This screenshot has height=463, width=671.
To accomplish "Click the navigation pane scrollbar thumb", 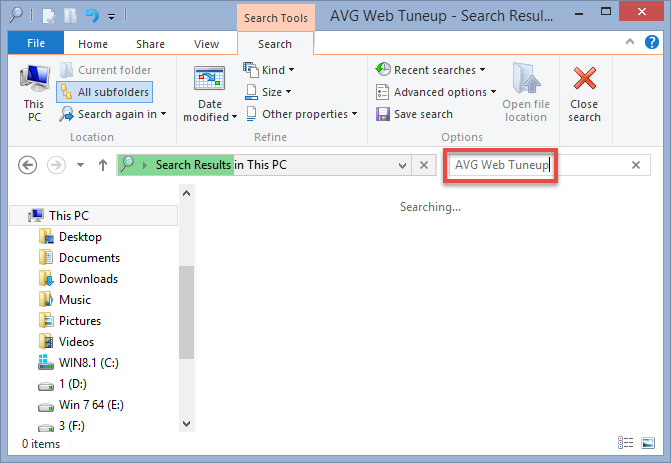I will tap(187, 312).
